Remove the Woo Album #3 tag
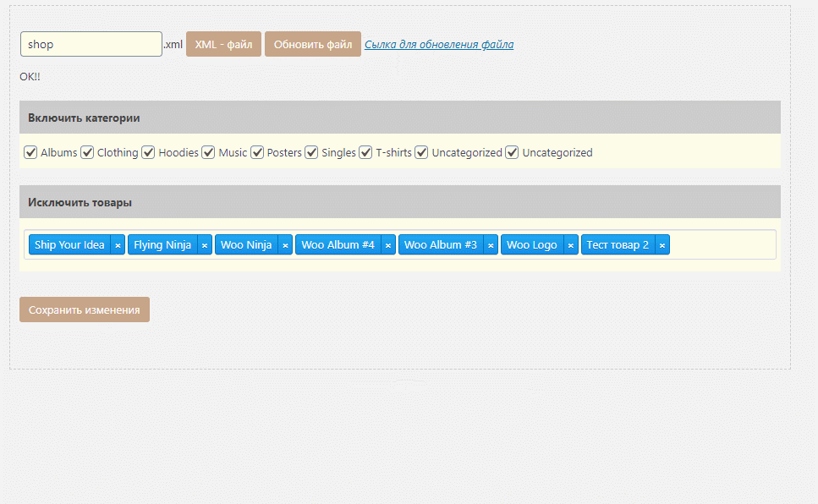 [x=491, y=245]
